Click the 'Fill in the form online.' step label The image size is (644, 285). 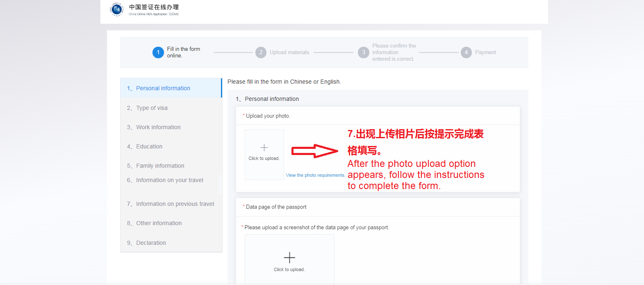click(x=184, y=52)
